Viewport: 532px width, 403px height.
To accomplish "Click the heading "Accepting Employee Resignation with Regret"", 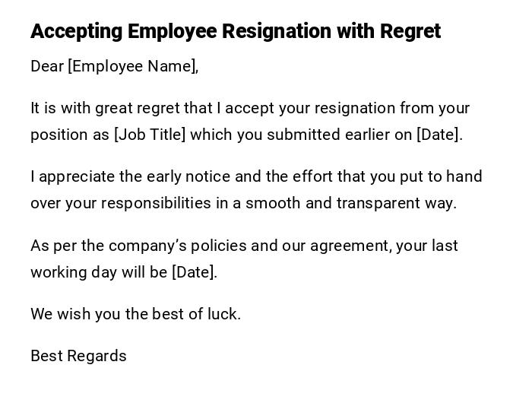I will pyautogui.click(x=235, y=31).
